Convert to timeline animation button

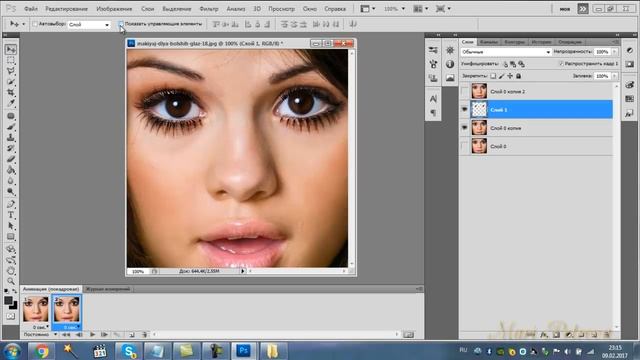click(x=408, y=334)
